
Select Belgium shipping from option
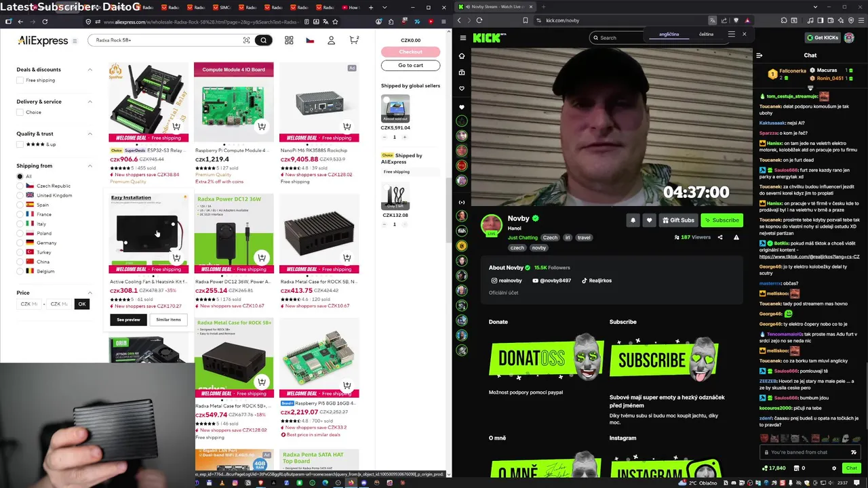click(20, 271)
